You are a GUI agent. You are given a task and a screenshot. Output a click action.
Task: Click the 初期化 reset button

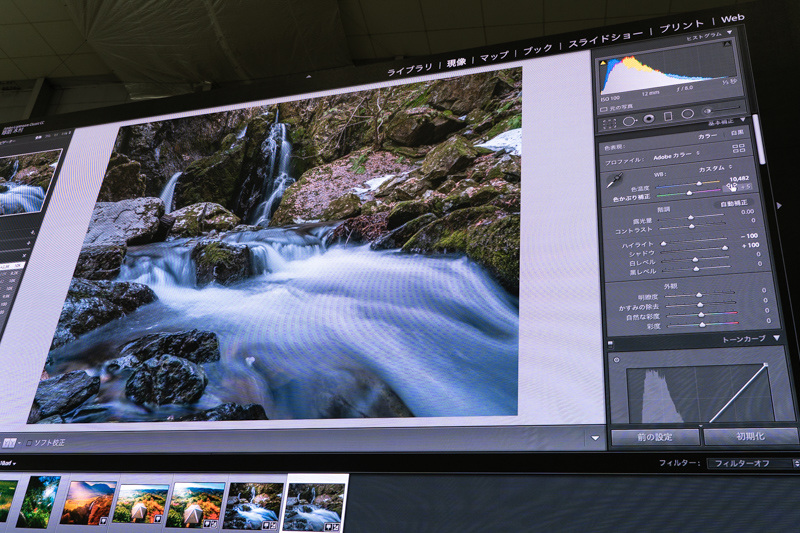[751, 436]
